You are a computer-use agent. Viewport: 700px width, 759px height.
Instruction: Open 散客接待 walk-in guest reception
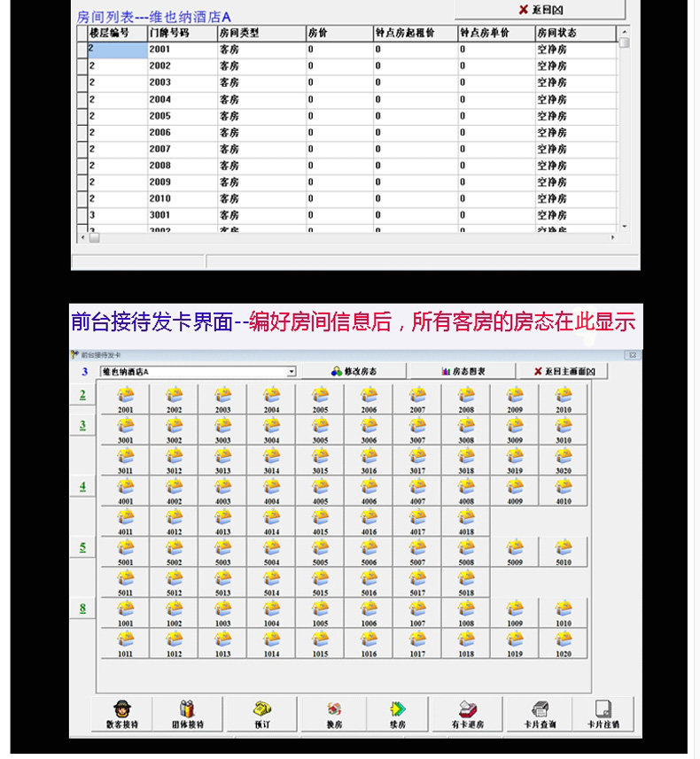(x=122, y=715)
